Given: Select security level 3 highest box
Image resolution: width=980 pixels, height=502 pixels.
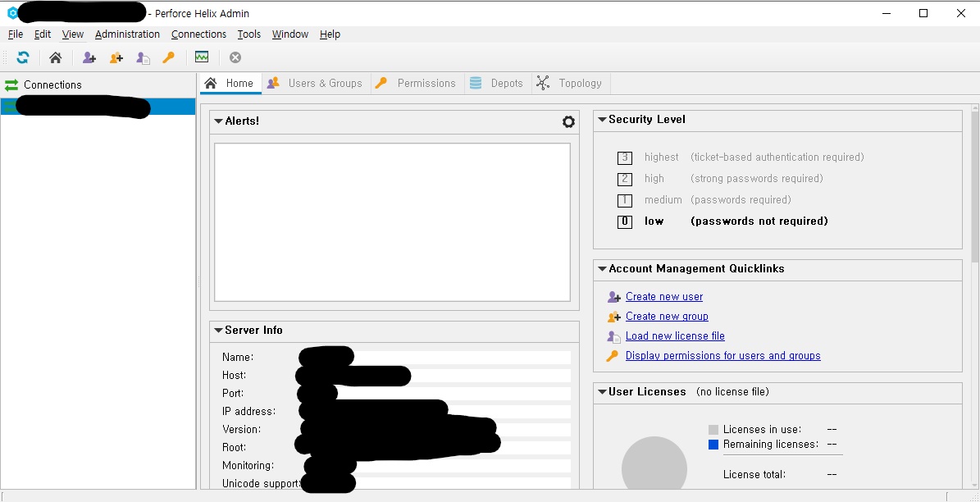Looking at the screenshot, I should (625, 157).
